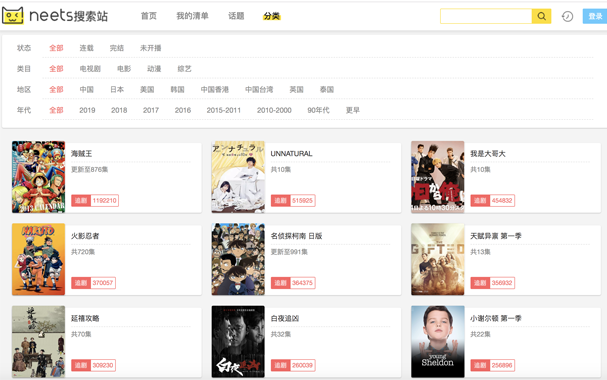
Task: Open the history clock icon
Action: 567,16
